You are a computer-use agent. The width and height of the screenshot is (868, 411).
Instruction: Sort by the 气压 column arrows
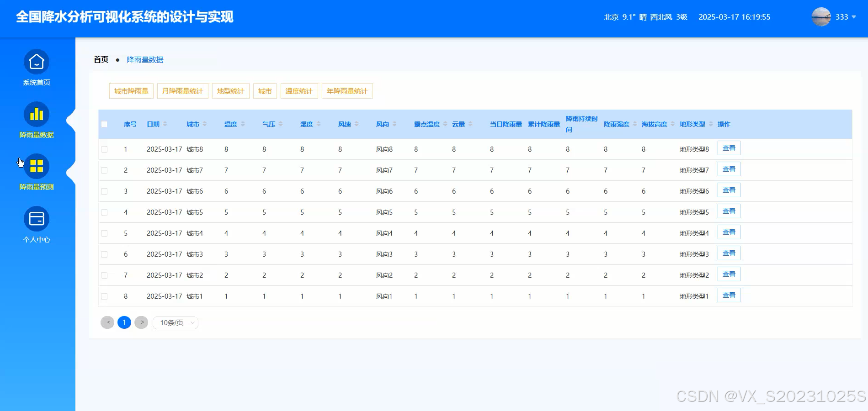(x=281, y=124)
